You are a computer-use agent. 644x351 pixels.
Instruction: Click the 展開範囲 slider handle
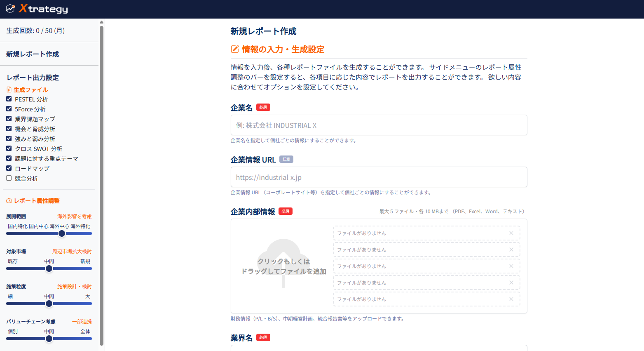pyautogui.click(x=62, y=233)
